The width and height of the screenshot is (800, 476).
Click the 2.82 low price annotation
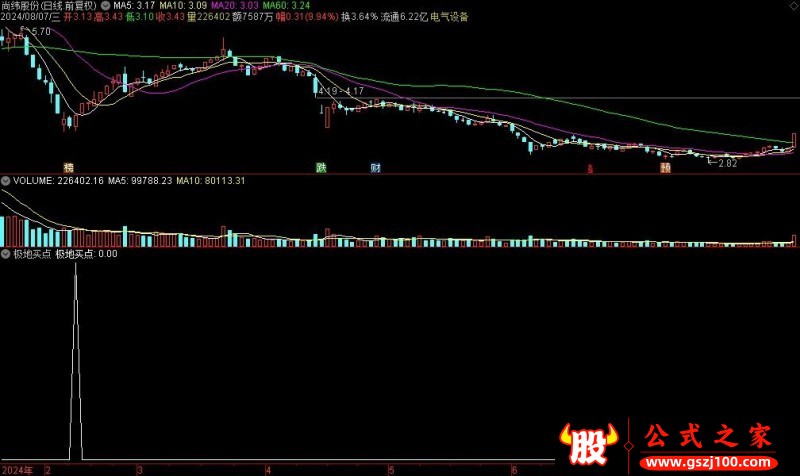[x=728, y=163]
